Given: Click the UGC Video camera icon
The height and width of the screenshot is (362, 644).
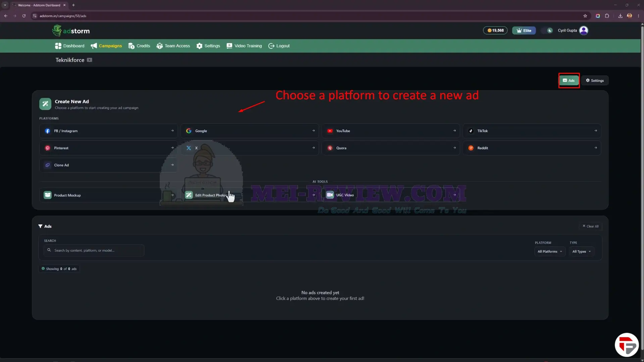Looking at the screenshot, I should click(330, 195).
